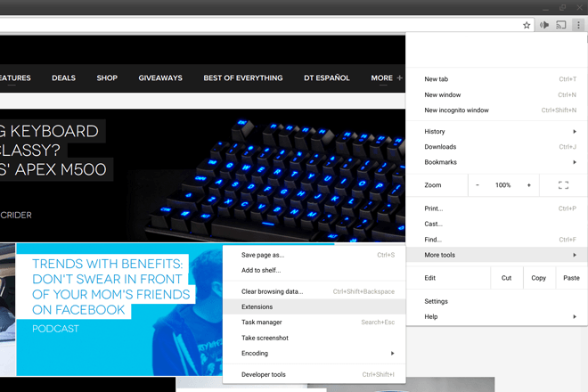Choose Find... in the menu
588x392 pixels.
pyautogui.click(x=496, y=240)
